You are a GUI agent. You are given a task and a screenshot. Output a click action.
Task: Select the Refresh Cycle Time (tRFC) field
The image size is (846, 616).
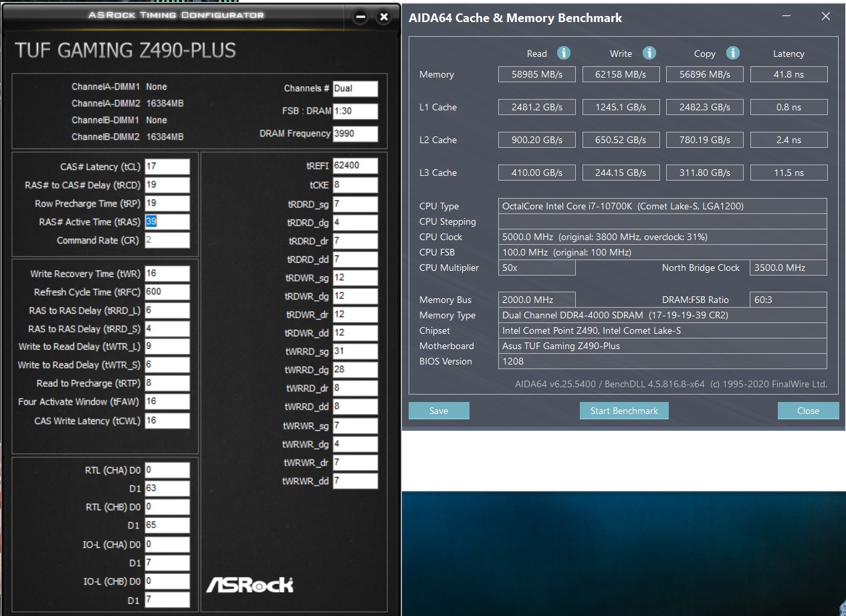tap(167, 292)
